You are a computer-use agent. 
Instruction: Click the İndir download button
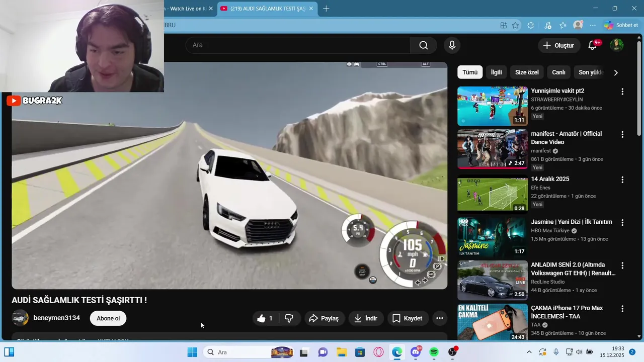(x=366, y=318)
